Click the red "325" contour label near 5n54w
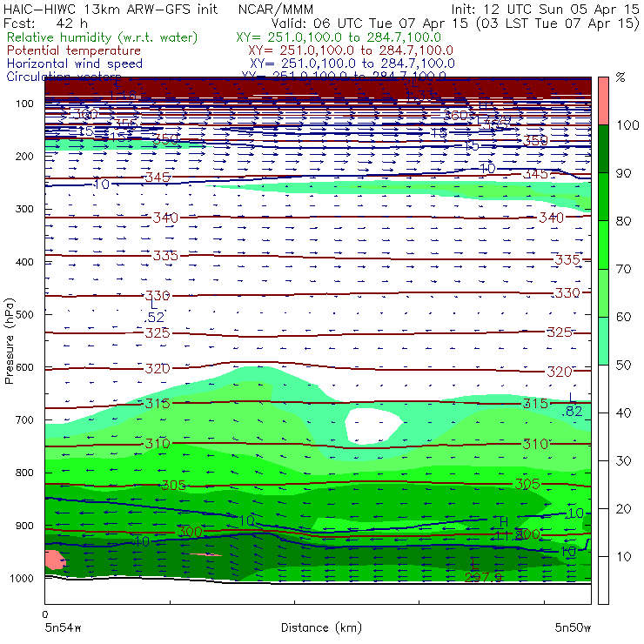 [x=158, y=332]
